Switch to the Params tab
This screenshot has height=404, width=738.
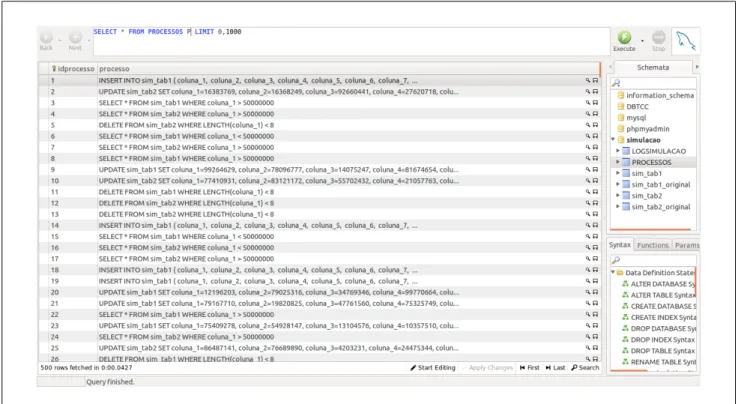tap(686, 245)
